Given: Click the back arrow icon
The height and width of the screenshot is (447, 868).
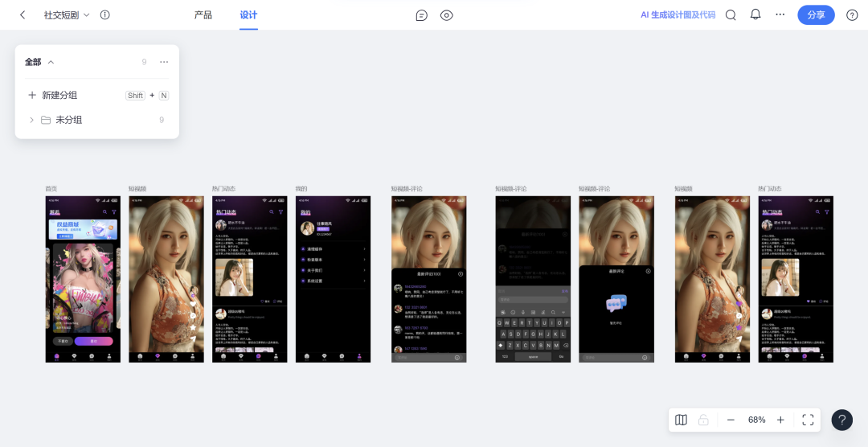Looking at the screenshot, I should [x=23, y=14].
